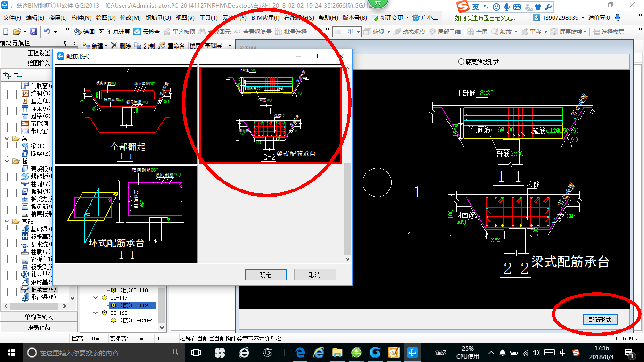Click 确定 in 配筋形式 dialog
The image size is (644, 362).
[266, 275]
